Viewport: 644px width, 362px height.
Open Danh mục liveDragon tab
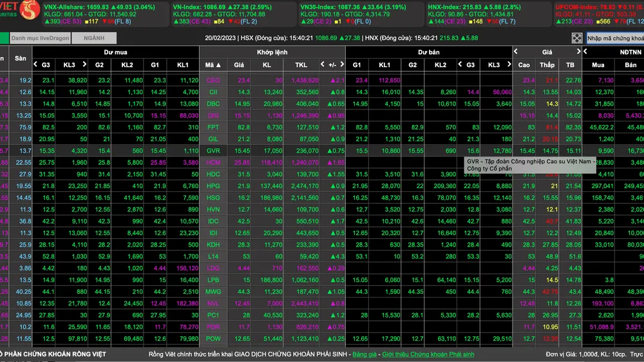coord(40,38)
